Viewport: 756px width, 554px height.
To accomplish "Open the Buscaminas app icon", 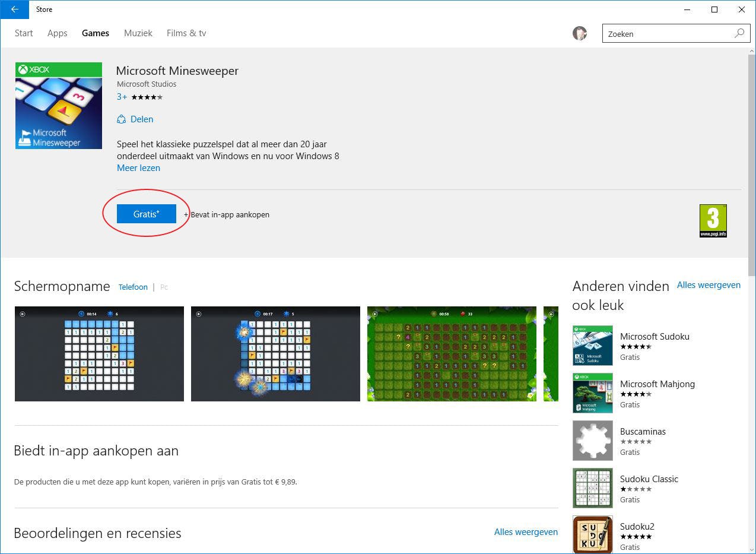I will [592, 441].
